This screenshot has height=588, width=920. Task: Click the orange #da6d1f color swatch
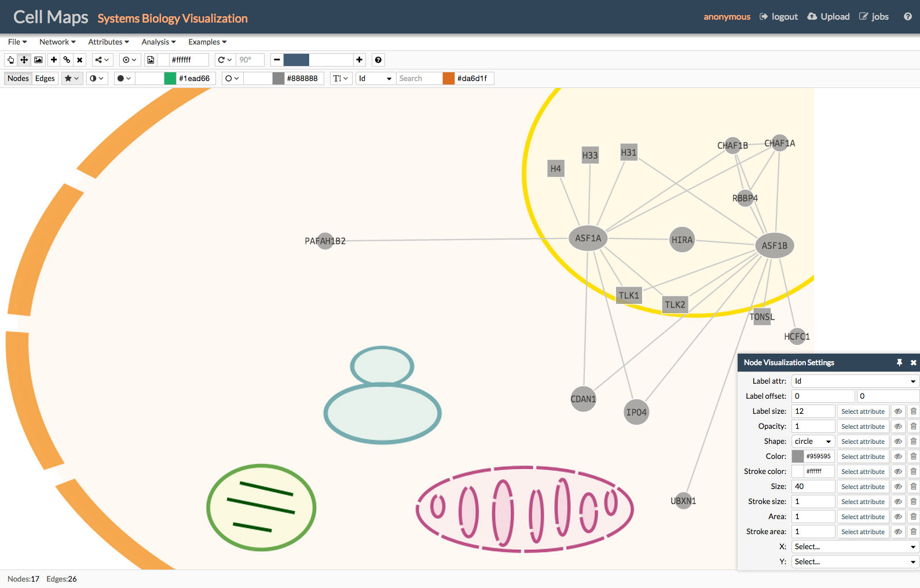coord(449,78)
